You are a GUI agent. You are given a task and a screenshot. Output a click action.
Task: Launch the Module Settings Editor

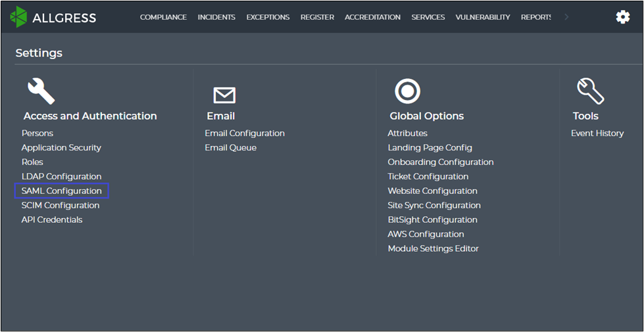[x=433, y=249]
